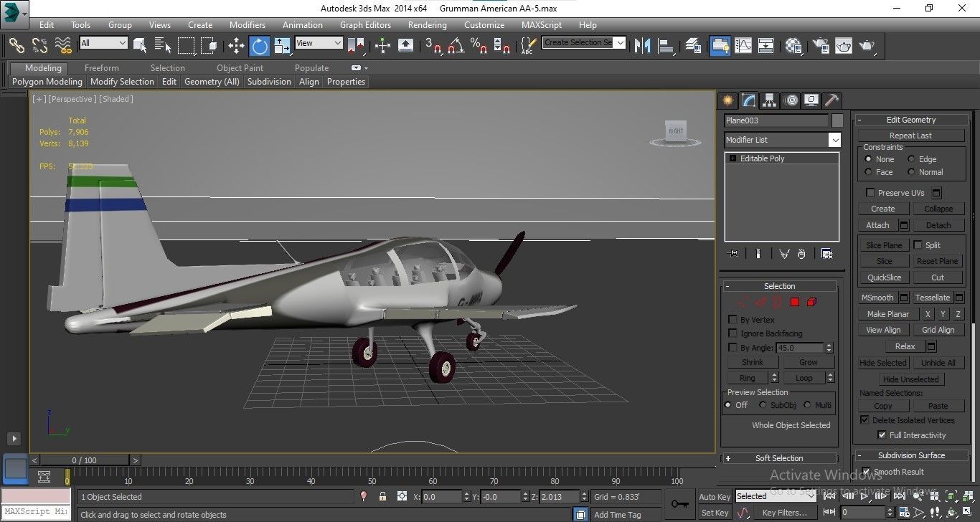Toggle the Percent Snap icon
Screen dimensions: 980x522
479,45
